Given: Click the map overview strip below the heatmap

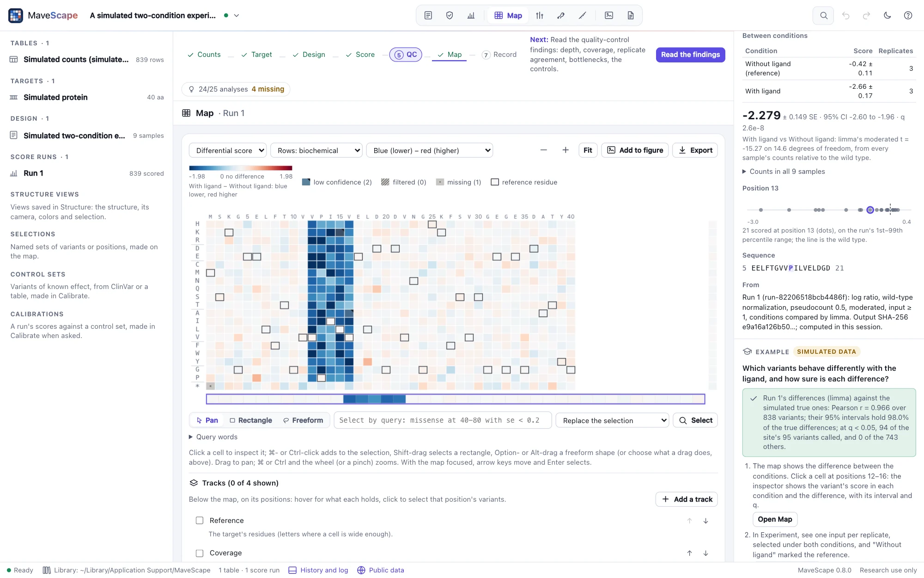Looking at the screenshot, I should 456,399.
